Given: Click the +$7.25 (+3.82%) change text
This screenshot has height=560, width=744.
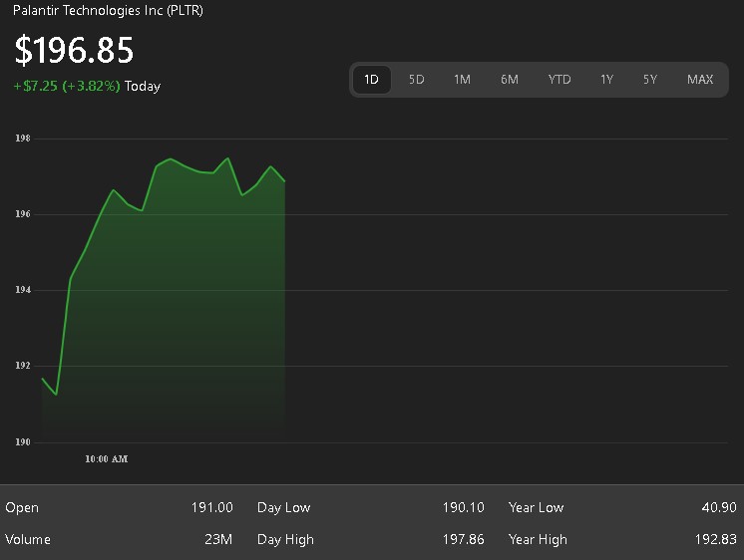Looking at the screenshot, I should pos(67,87).
